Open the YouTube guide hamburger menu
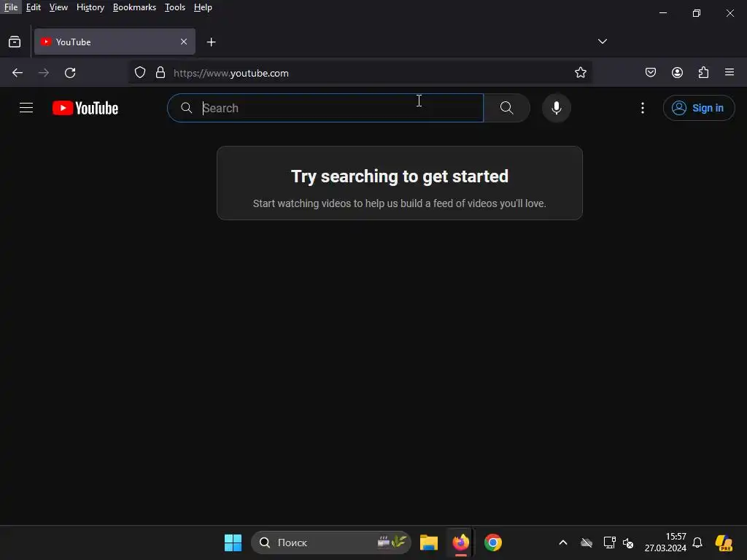Image resolution: width=747 pixels, height=560 pixels. pos(26,108)
